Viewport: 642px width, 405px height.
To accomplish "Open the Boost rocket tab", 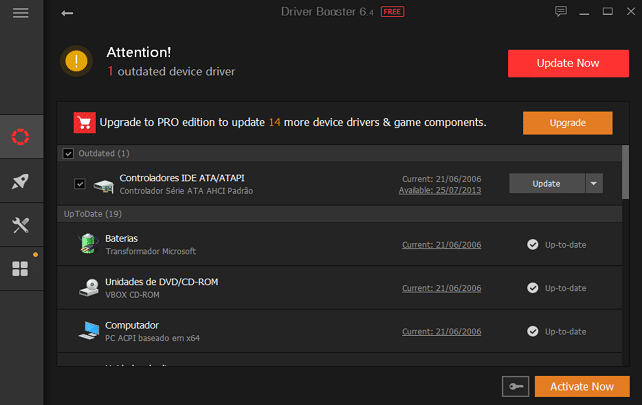I will click(x=20, y=181).
